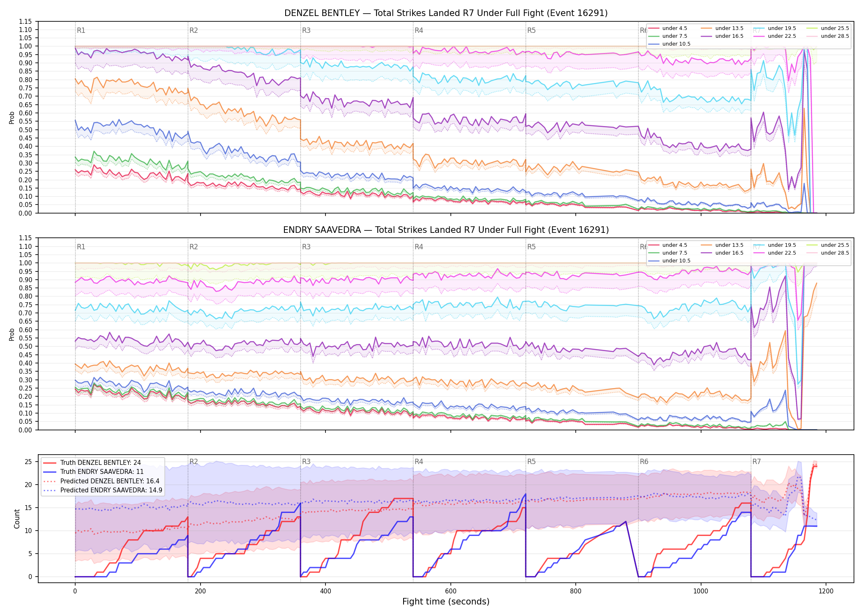This screenshot has width=863, height=616.
Task: Select "under 25.5" in Denzel Bentley legend
Action: [x=835, y=28]
